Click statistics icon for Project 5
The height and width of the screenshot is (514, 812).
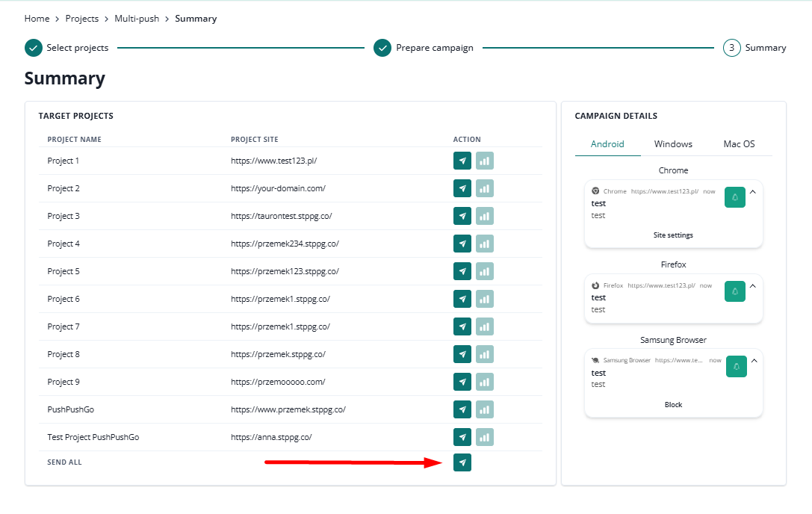485,271
